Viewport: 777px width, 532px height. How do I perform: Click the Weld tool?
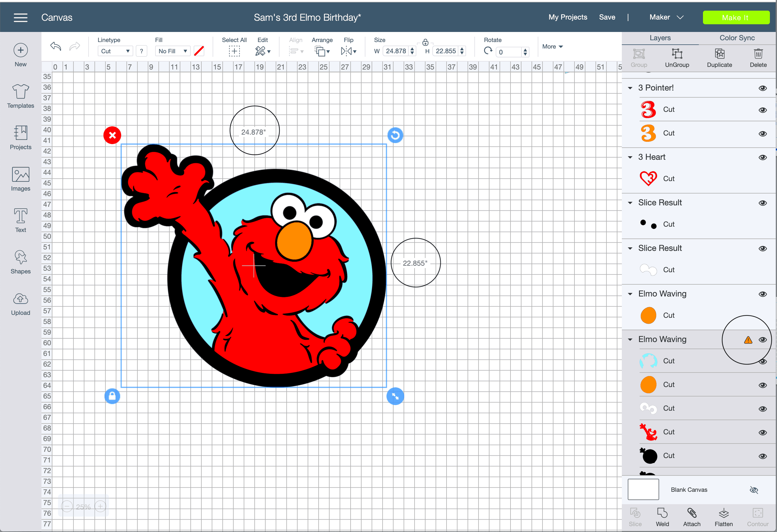point(662,517)
